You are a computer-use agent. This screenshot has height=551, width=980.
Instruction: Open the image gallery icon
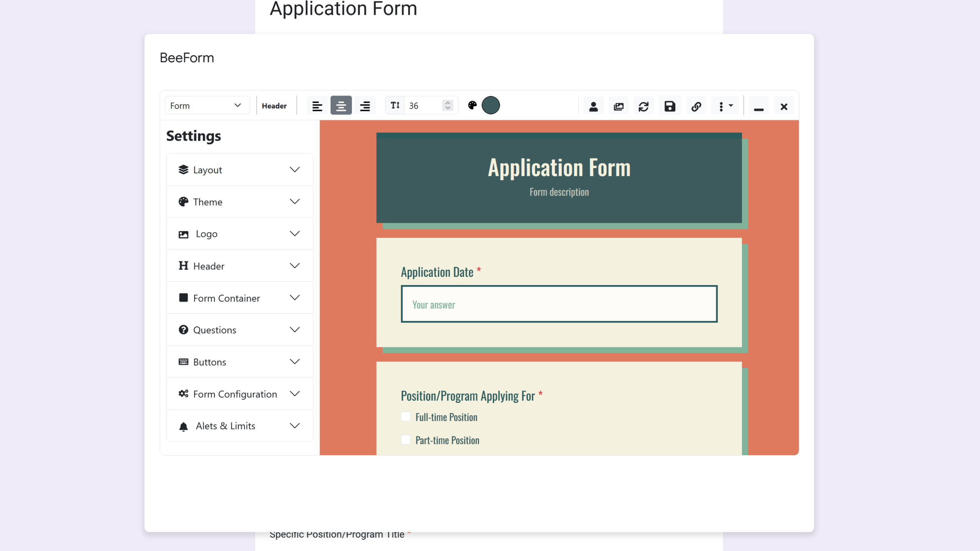point(618,105)
